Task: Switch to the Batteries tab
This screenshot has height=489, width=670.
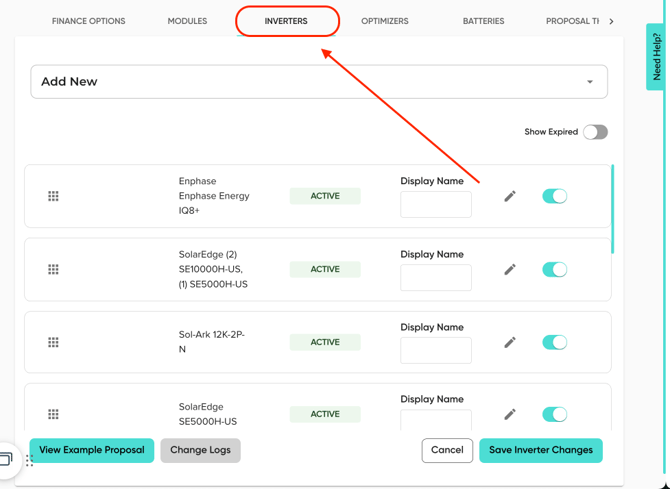Action: (x=483, y=21)
